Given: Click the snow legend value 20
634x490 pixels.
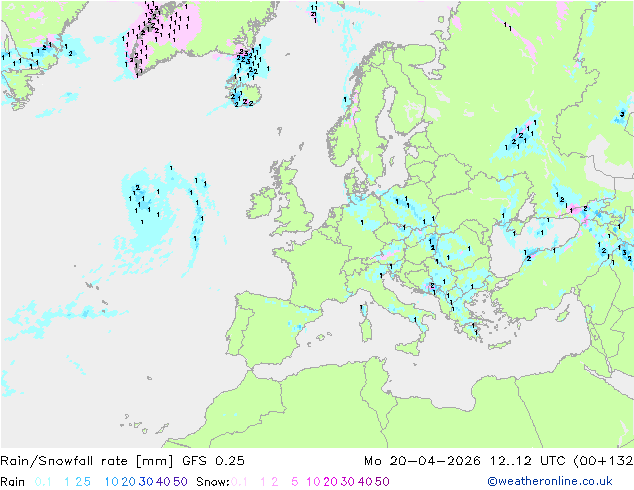Looking at the screenshot, I should pos(330,482).
